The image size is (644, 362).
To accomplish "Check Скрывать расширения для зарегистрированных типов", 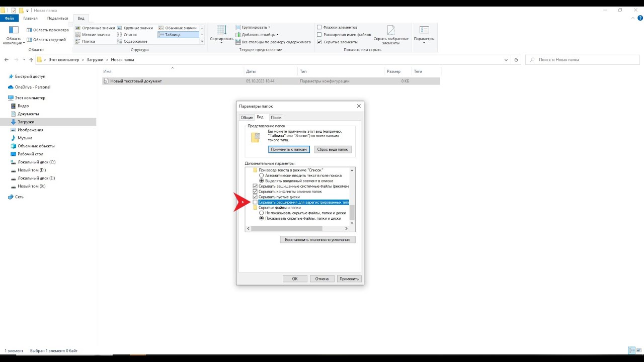I will click(255, 202).
